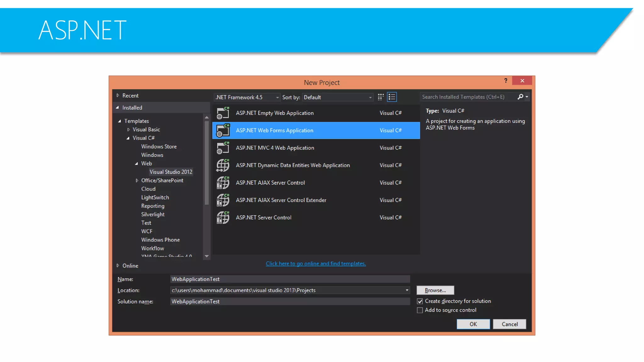Switch to small icons grid view

[x=380, y=97]
